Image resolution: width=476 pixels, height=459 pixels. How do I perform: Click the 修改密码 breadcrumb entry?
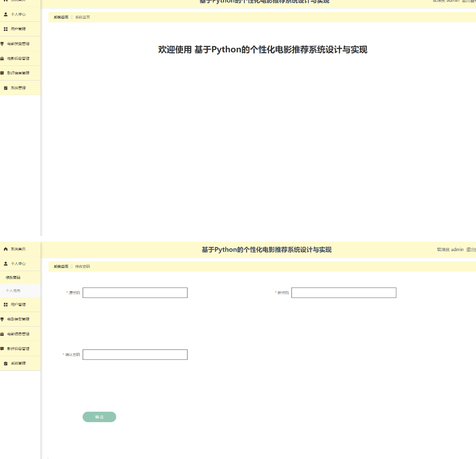coord(82,267)
